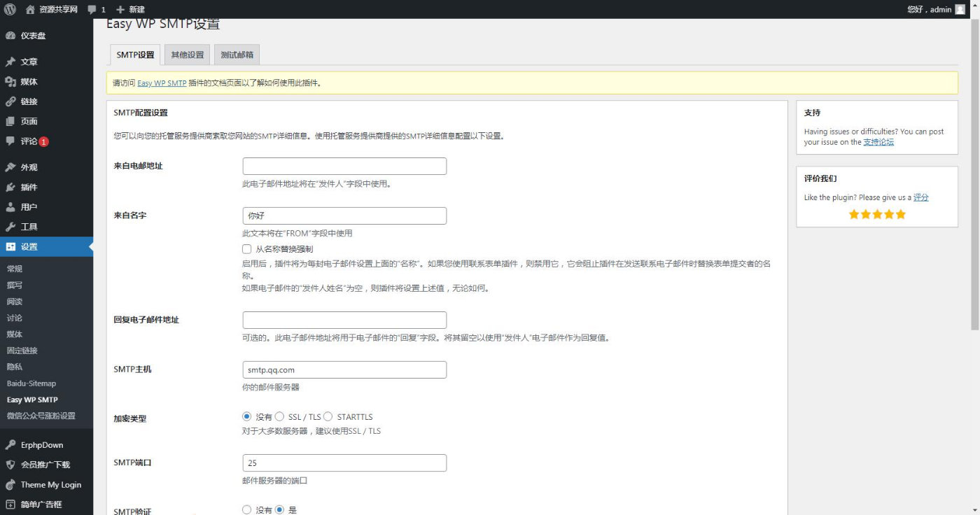Open Easy WP SMTP submenu item
The width and height of the screenshot is (980, 515).
point(32,400)
